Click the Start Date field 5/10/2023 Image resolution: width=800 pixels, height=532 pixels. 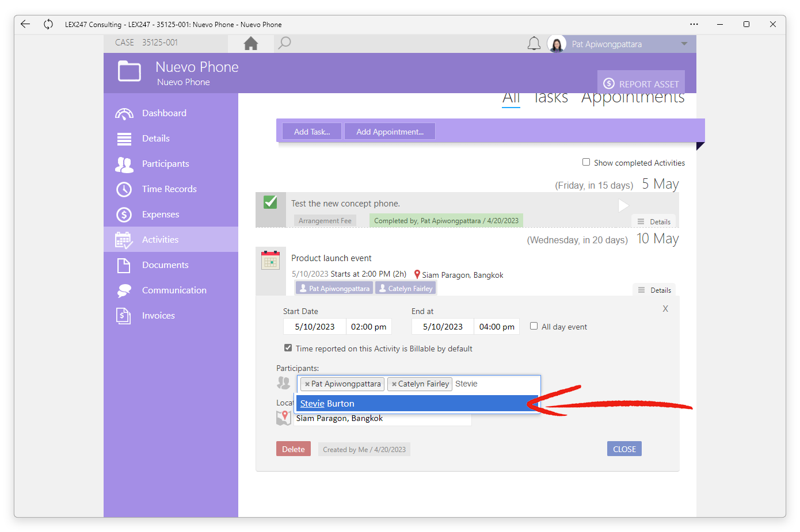tap(314, 327)
